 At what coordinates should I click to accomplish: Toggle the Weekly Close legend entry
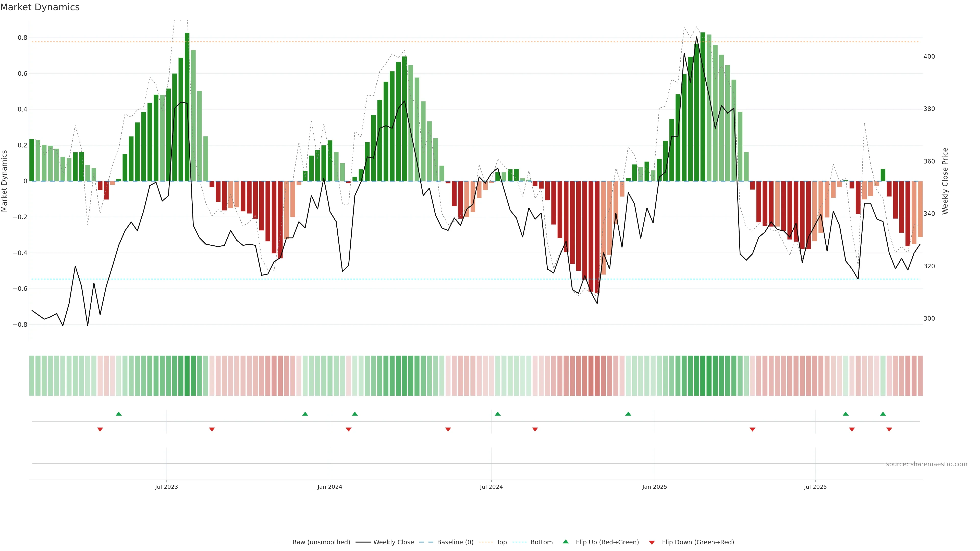click(x=393, y=542)
